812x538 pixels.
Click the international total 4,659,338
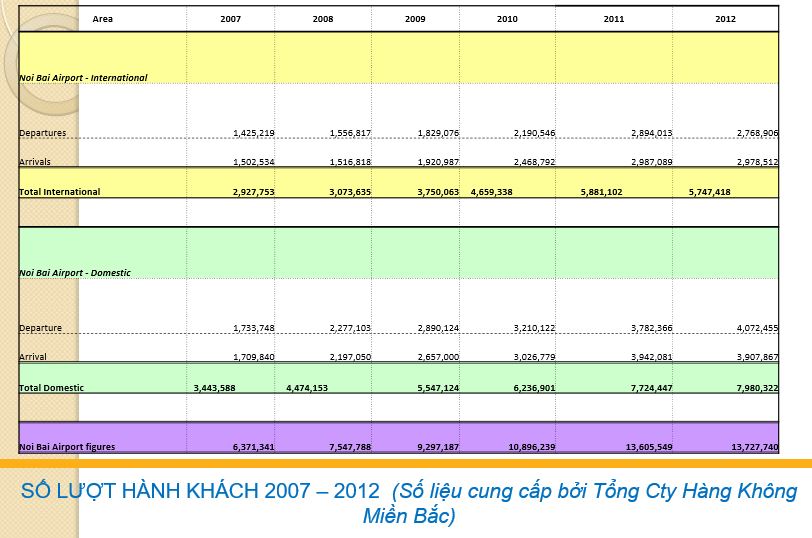[x=491, y=192]
